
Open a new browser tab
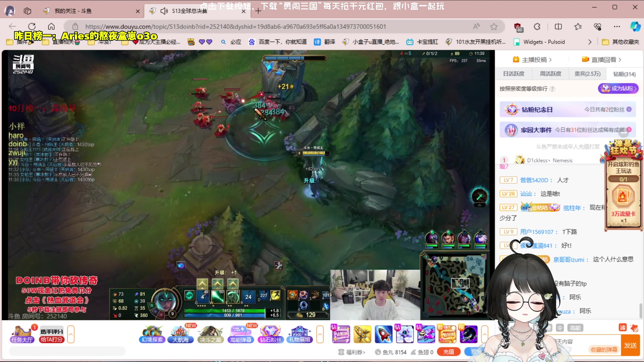[x=258, y=11]
